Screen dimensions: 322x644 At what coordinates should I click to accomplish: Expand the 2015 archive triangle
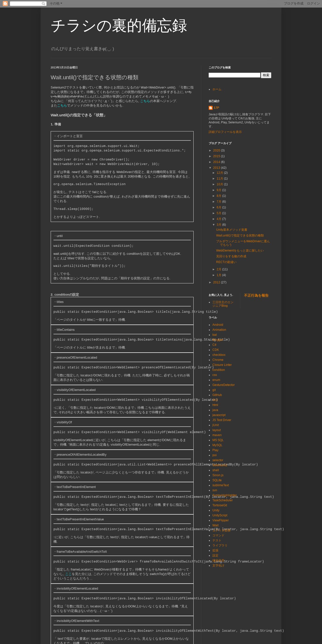point(210,156)
